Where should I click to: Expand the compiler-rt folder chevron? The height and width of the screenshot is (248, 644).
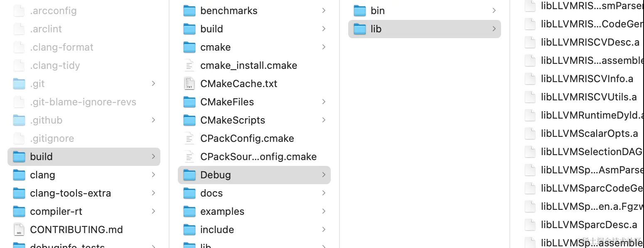pyautogui.click(x=153, y=212)
